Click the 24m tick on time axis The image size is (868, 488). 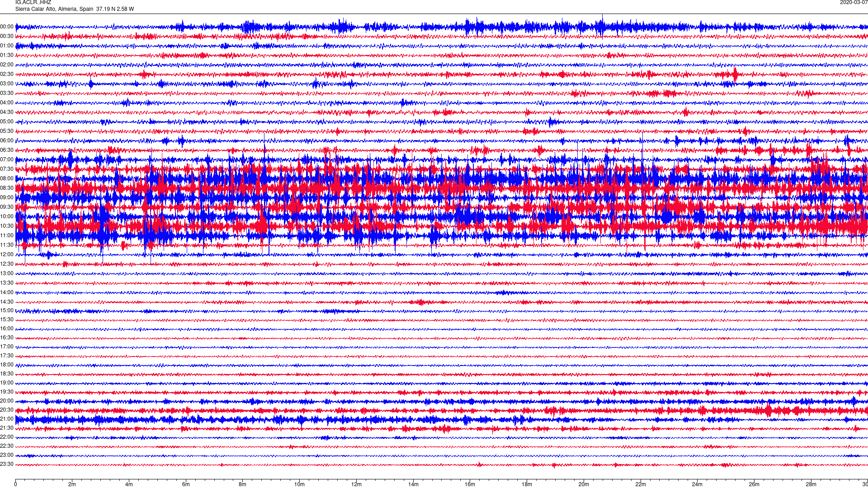697,484
